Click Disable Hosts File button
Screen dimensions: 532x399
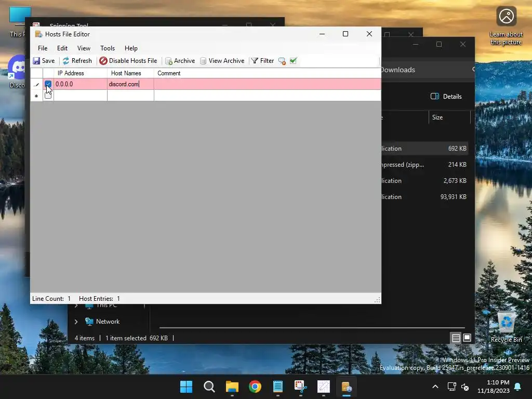pyautogui.click(x=128, y=61)
